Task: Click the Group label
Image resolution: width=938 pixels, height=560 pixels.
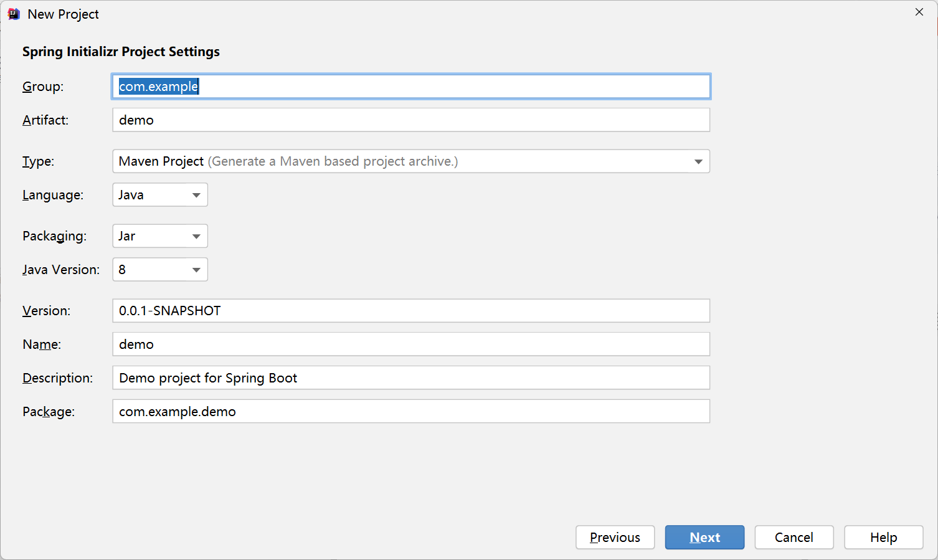Action: click(43, 87)
